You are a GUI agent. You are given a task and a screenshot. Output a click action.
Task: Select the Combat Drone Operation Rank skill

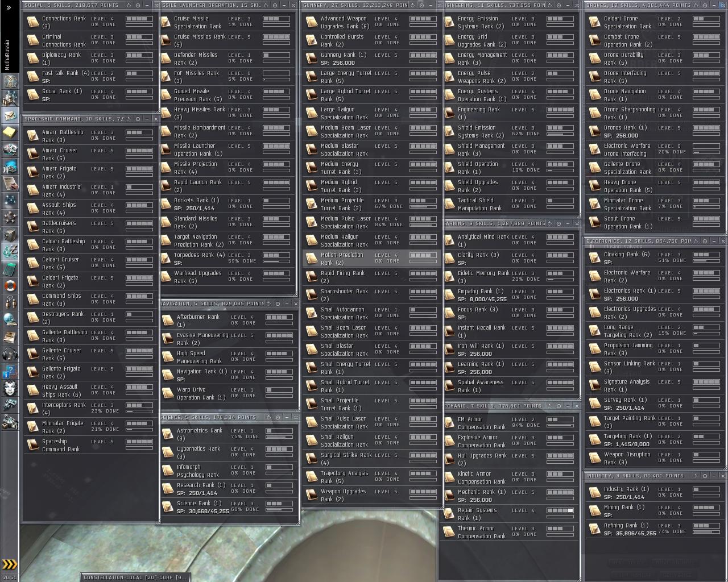tap(655, 40)
